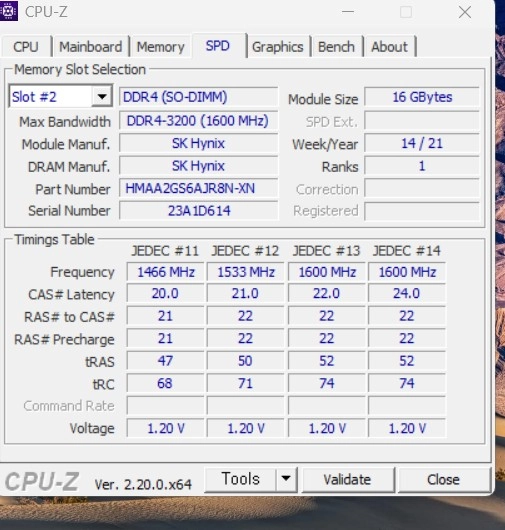Open the Tools button
Image resolution: width=505 pixels, height=530 pixels.
tap(240, 479)
